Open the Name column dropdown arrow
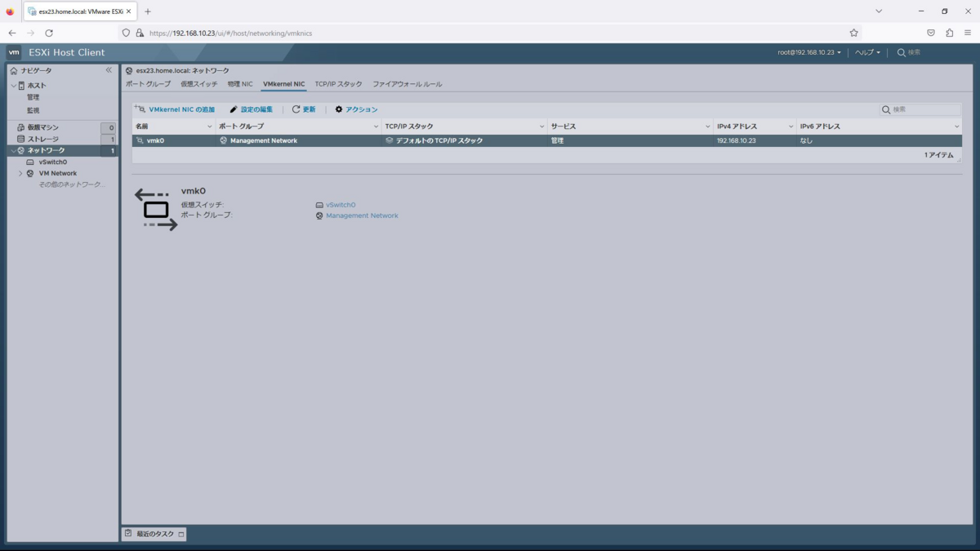 [210, 127]
